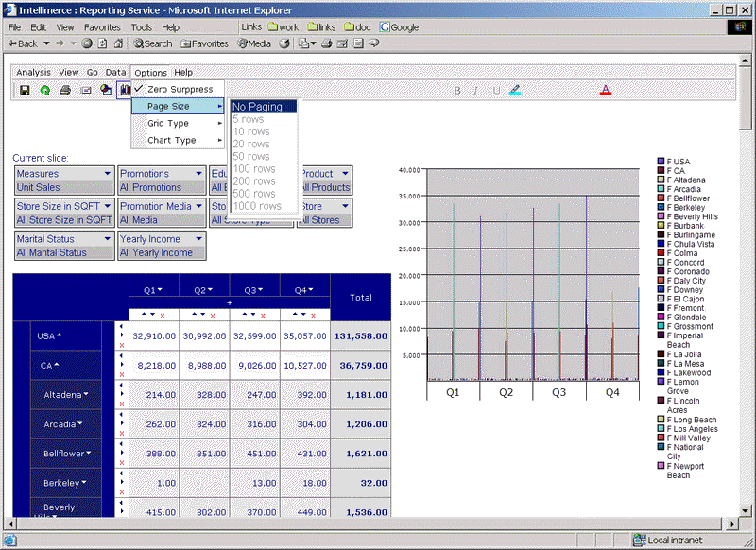The height and width of the screenshot is (550, 756).
Task: Collapse the CA row arrow
Action: click(x=57, y=365)
